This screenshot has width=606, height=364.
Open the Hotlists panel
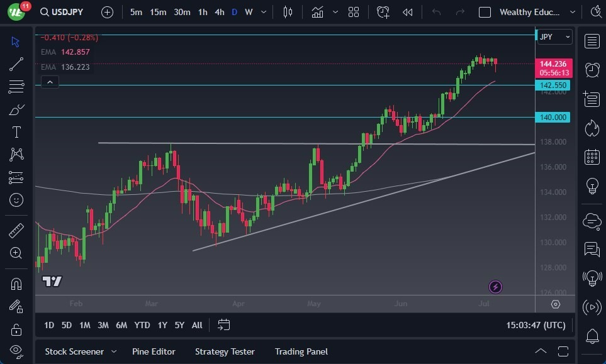pyautogui.click(x=592, y=128)
